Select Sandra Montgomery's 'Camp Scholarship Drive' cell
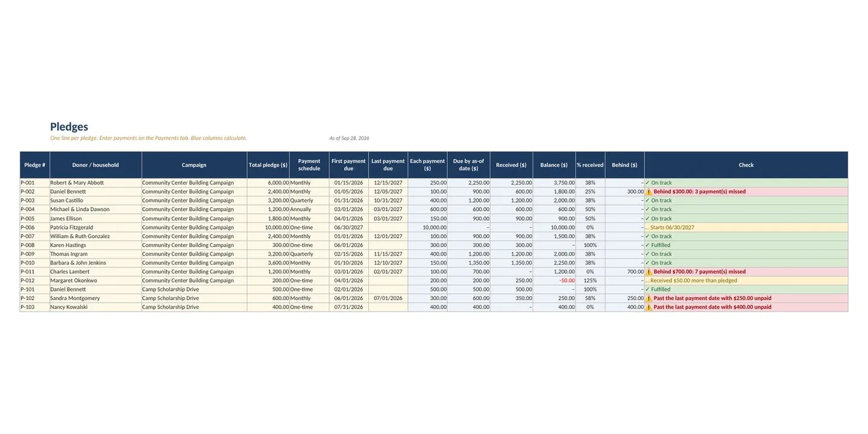Screen dimensions: 868x434 pos(194,298)
